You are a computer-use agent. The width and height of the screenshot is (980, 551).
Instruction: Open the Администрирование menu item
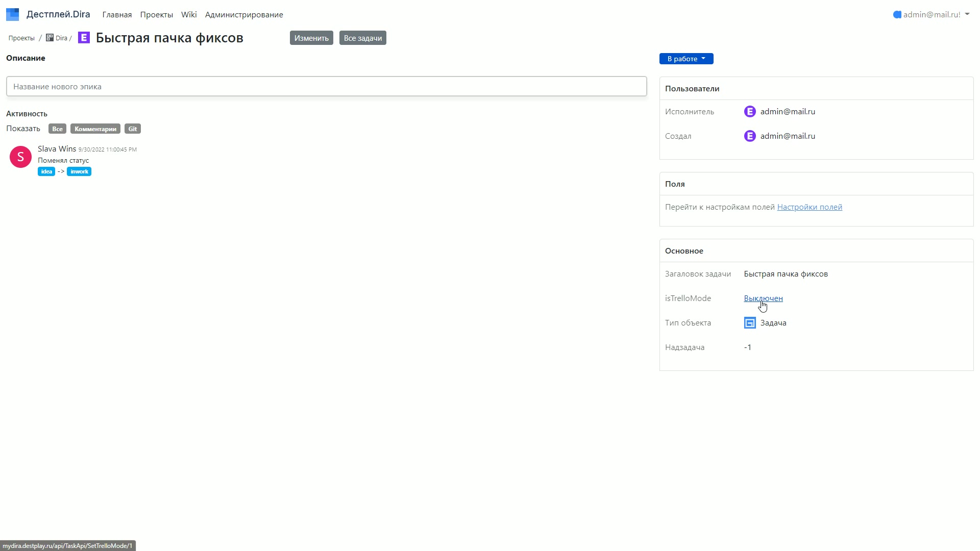coord(244,15)
